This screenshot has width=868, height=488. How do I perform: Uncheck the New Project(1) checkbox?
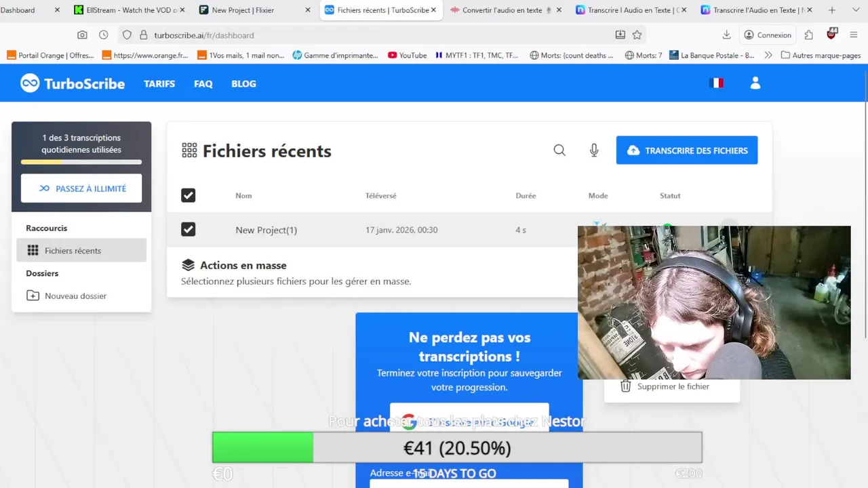click(189, 230)
